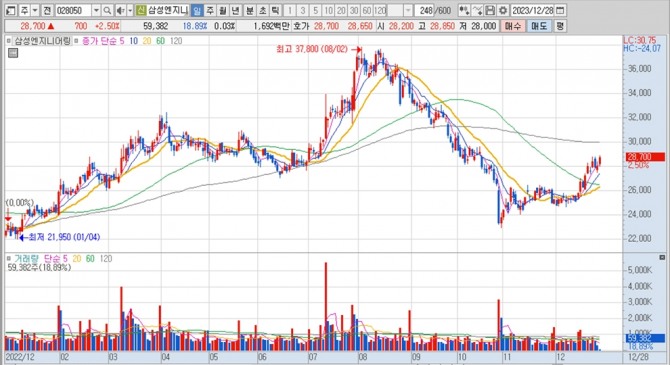Open chart settings gear icon
The height and width of the screenshot is (365, 670).
503,10
